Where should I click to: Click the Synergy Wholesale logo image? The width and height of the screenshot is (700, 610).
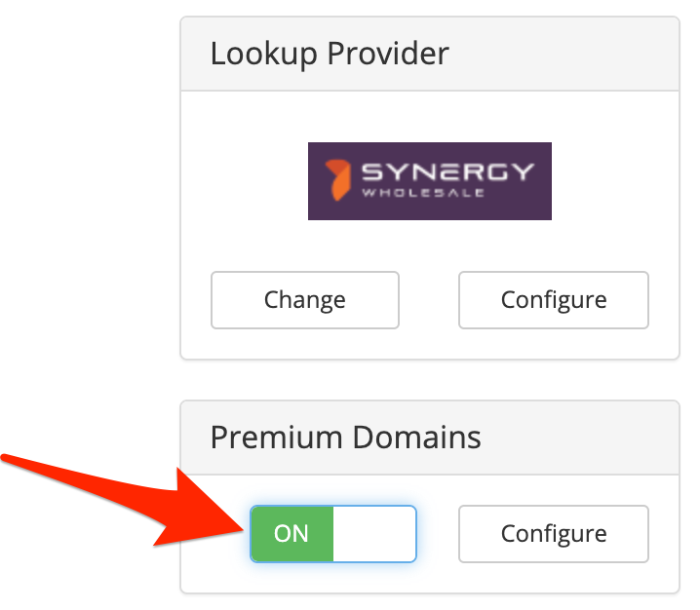click(x=429, y=181)
